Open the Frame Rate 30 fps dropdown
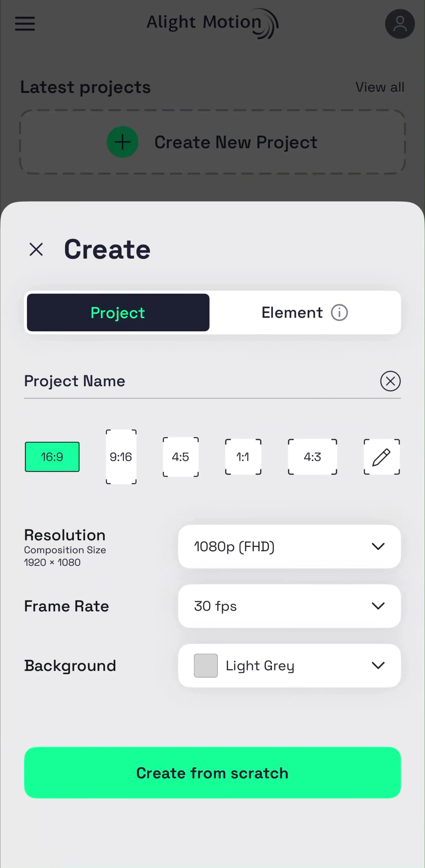This screenshot has height=868, width=425. click(289, 606)
